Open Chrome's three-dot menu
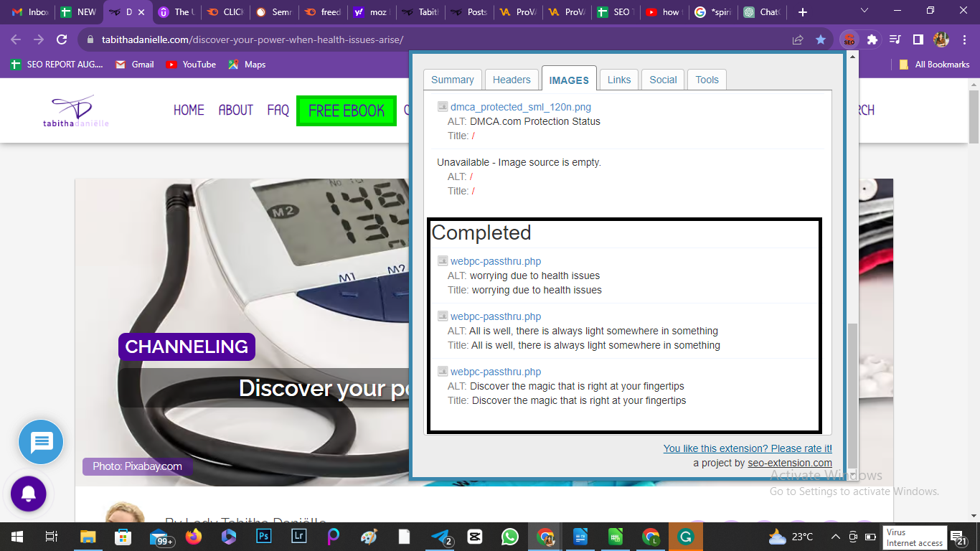The width and height of the screenshot is (980, 551). 963,40
